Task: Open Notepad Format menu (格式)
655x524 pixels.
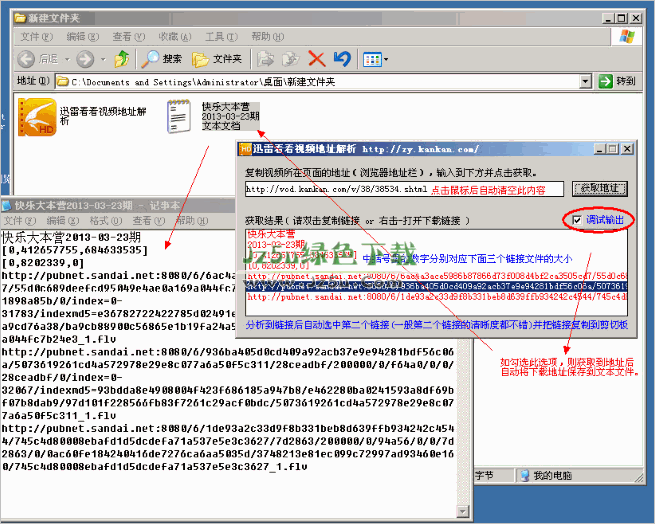Action: [106, 220]
